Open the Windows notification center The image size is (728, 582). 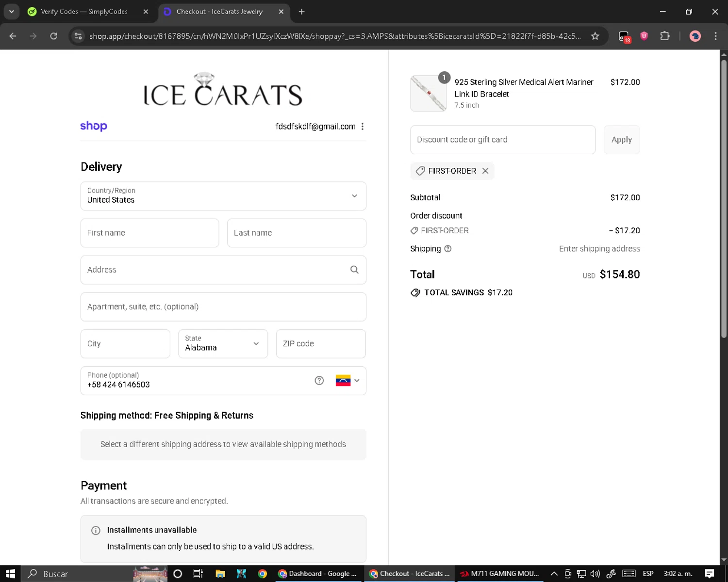(710, 574)
